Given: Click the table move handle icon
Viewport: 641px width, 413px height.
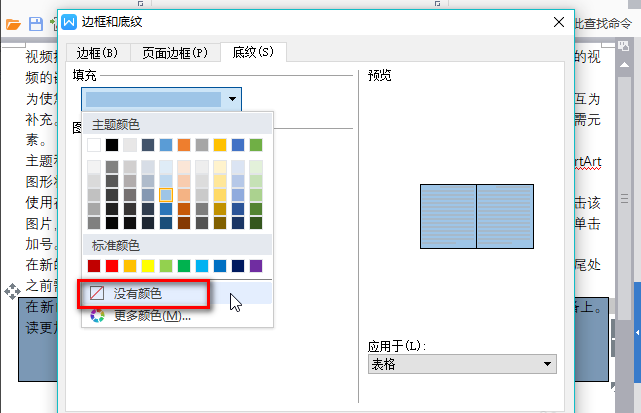Looking at the screenshot, I should (x=11, y=291).
